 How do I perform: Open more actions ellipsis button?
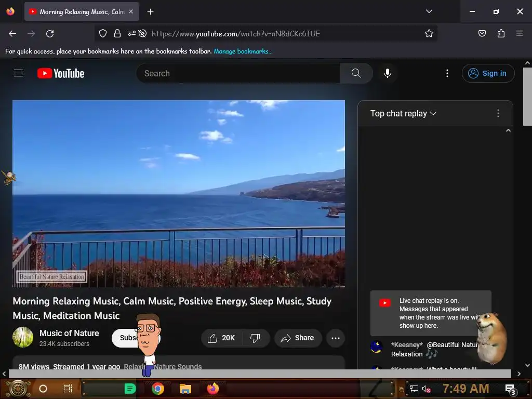336,338
